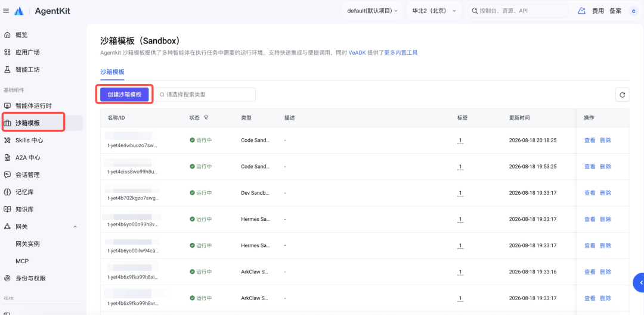Open 费用 in the top bar

click(597, 11)
